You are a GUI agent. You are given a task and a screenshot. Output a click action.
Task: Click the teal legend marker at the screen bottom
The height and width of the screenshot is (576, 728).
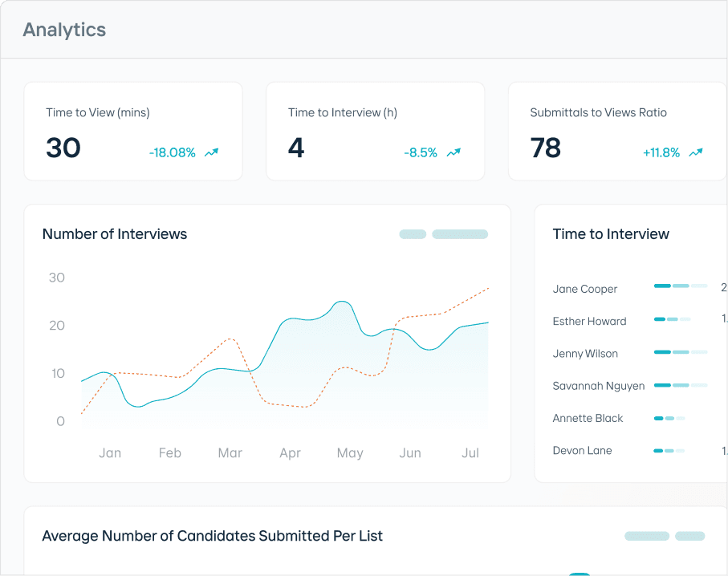(x=580, y=574)
